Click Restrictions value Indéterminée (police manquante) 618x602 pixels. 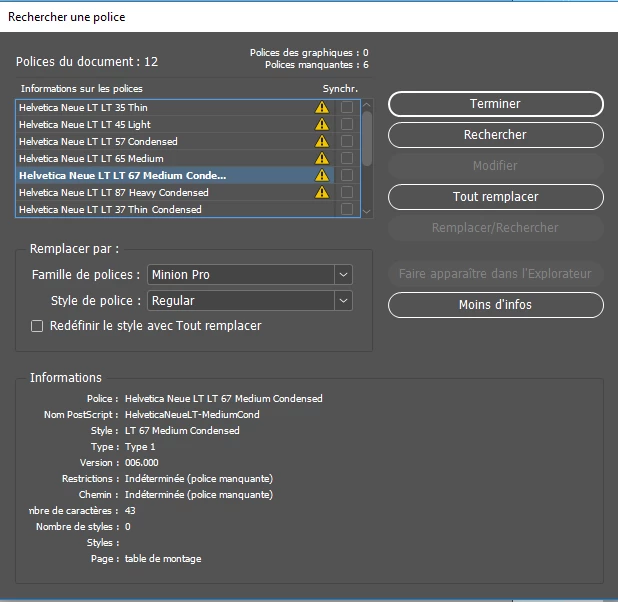click(x=199, y=479)
